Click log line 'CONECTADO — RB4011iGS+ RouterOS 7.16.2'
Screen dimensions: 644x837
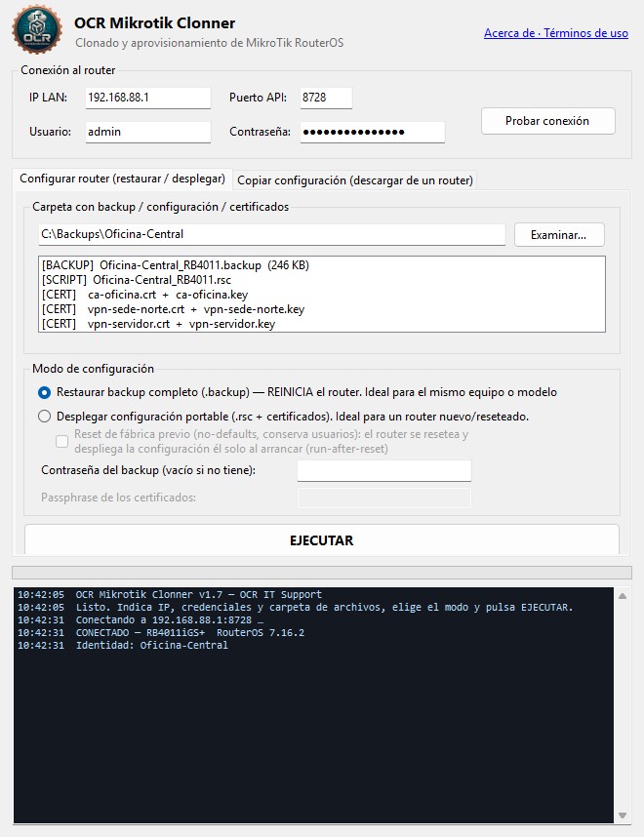coord(161,632)
